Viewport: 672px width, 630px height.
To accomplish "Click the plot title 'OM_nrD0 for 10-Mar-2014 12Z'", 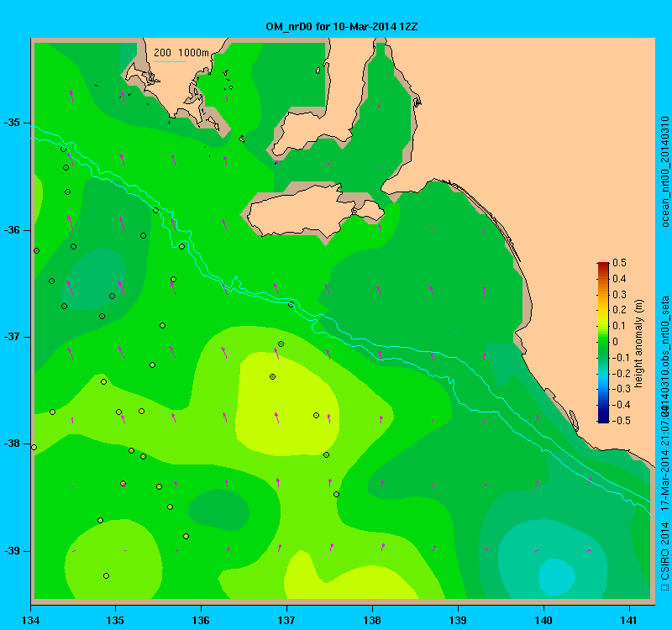I will click(342, 27).
